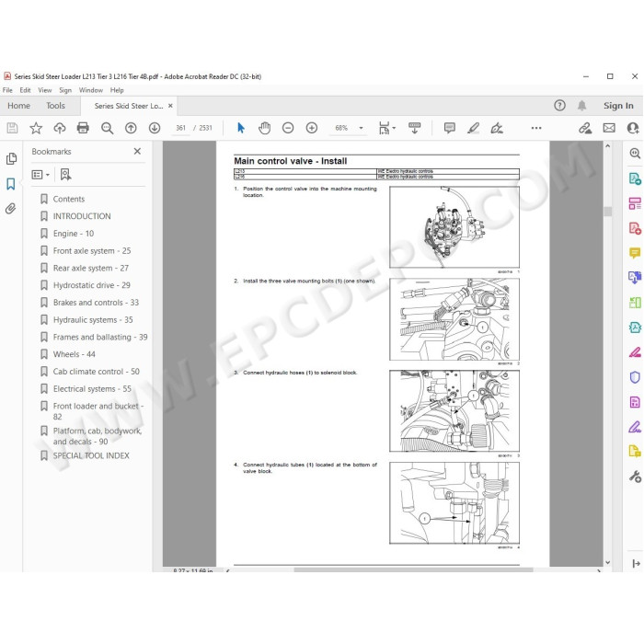Open the Cab climate control - 50 bookmark
Viewport: 644px width, 644px height.
[96, 372]
